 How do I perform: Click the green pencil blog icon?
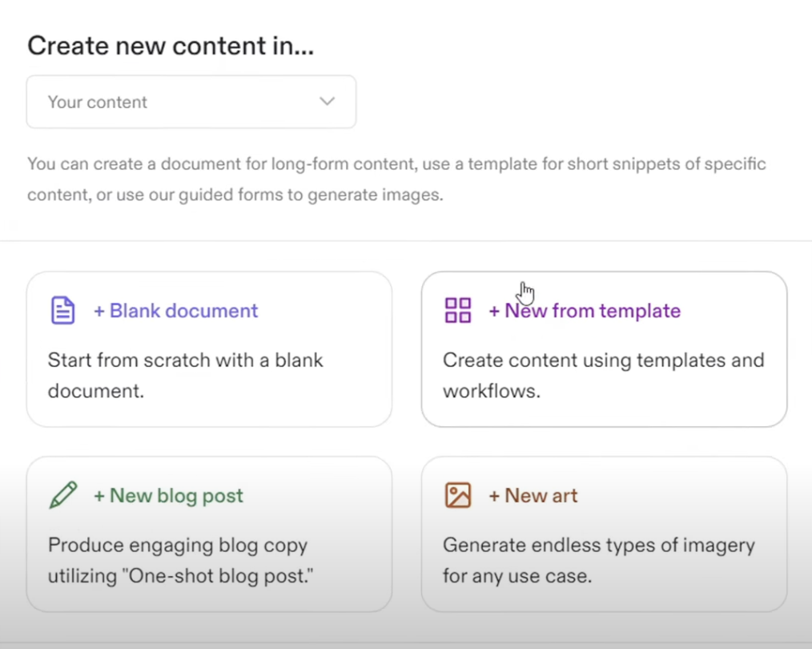point(63,495)
